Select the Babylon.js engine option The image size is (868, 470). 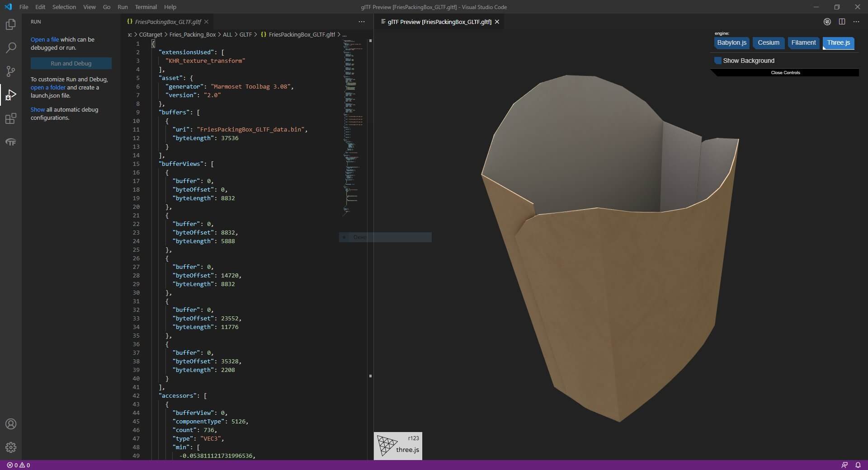pyautogui.click(x=731, y=43)
